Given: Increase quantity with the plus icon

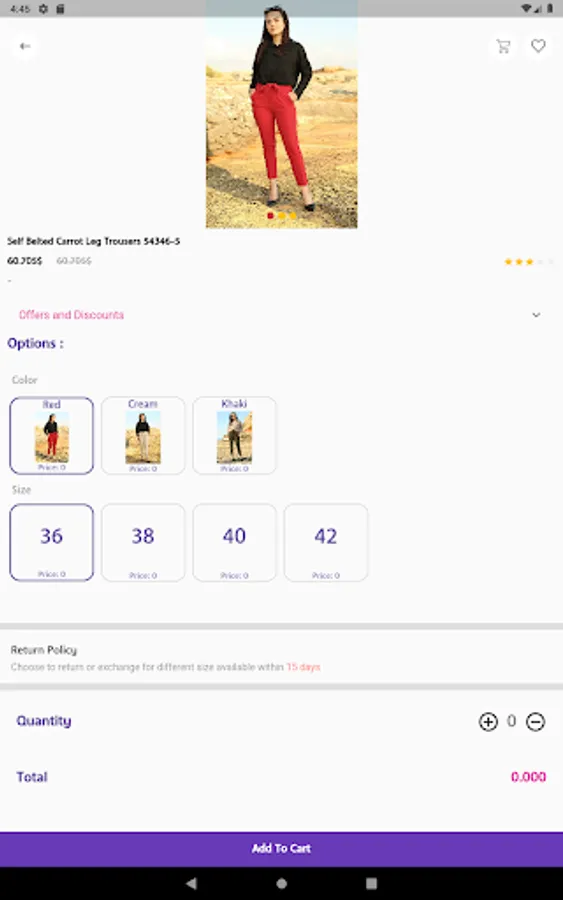Looking at the screenshot, I should [488, 721].
